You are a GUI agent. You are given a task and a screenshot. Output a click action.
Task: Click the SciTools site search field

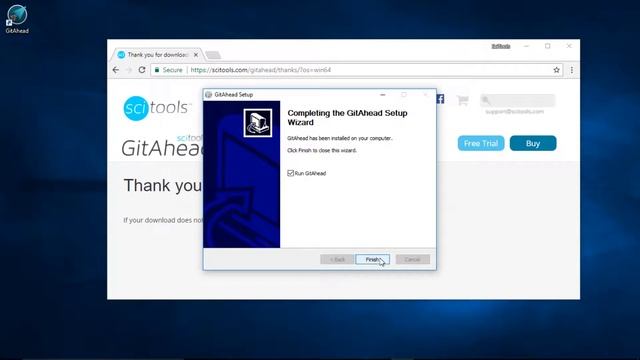coord(518,100)
